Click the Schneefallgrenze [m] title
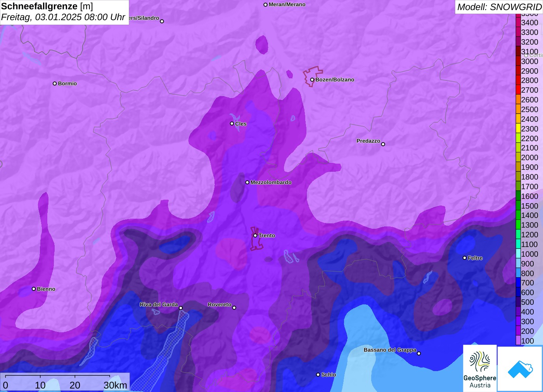 47,6
